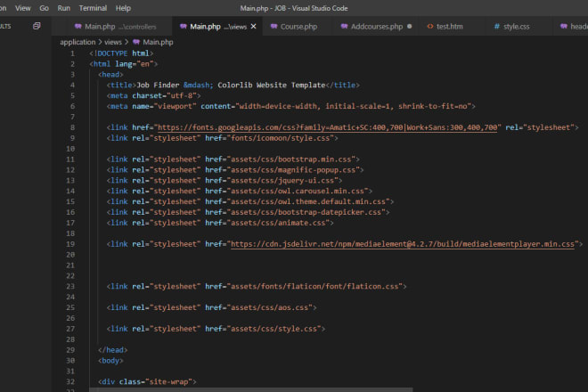
Task: Click the collapse-all icon in sidebar header
Action: coord(37,27)
